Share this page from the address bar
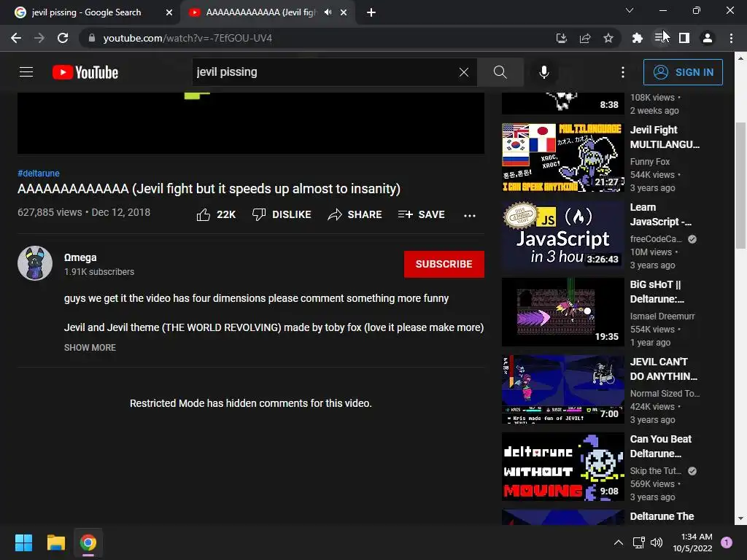 point(585,38)
